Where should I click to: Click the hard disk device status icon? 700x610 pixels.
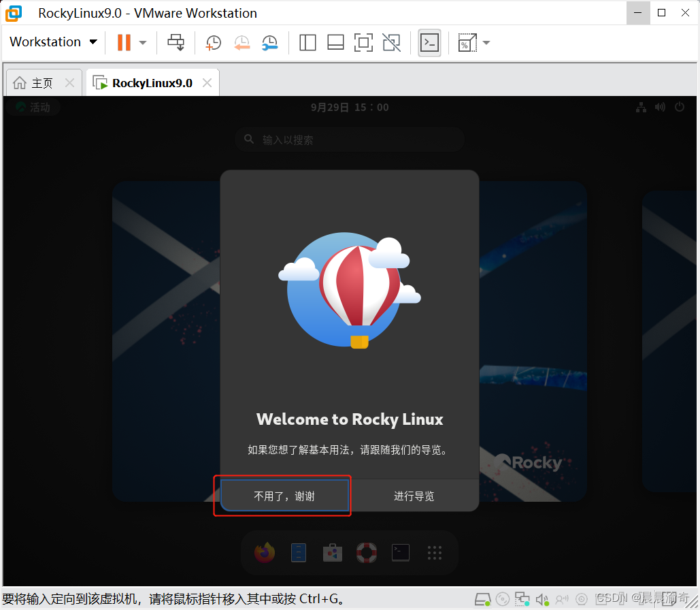[482, 599]
